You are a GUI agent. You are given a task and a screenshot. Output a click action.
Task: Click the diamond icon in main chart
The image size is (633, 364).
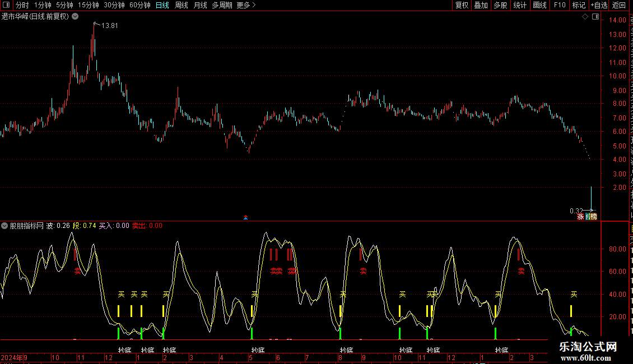585,17
